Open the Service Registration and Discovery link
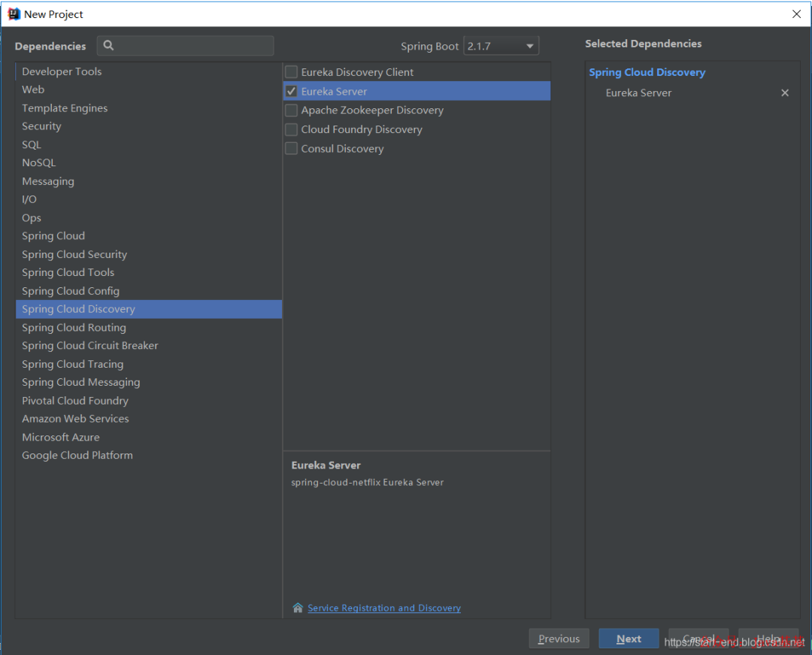Screen dimensions: 812x655 pos(384,608)
